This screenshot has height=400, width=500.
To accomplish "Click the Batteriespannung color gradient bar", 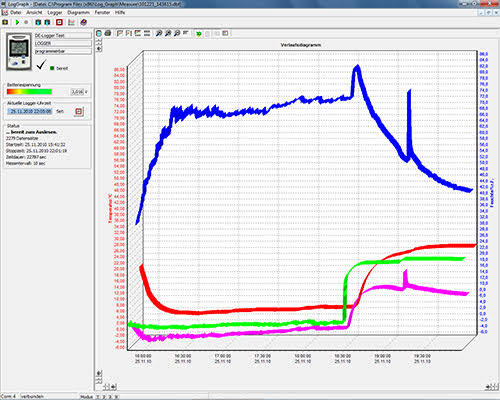I will coord(29,92).
